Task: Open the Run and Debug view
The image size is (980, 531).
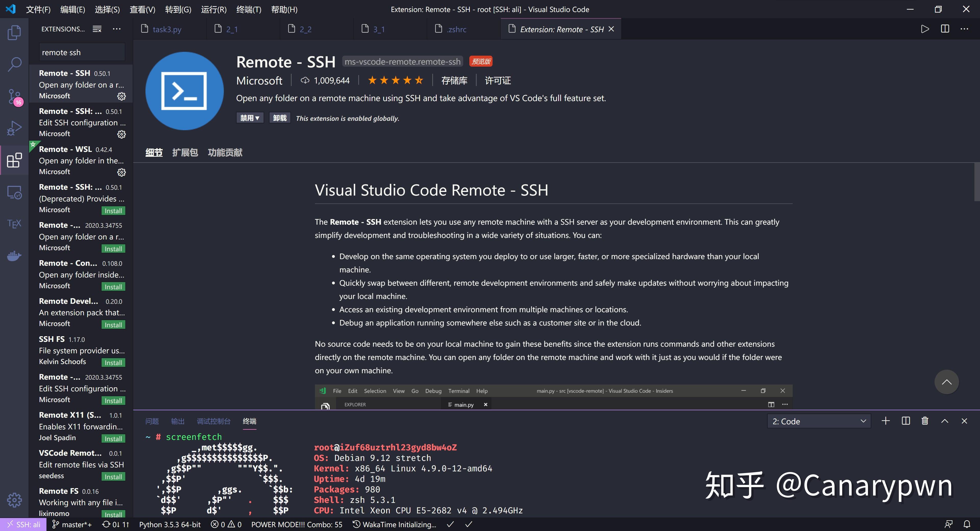Action: tap(14, 128)
